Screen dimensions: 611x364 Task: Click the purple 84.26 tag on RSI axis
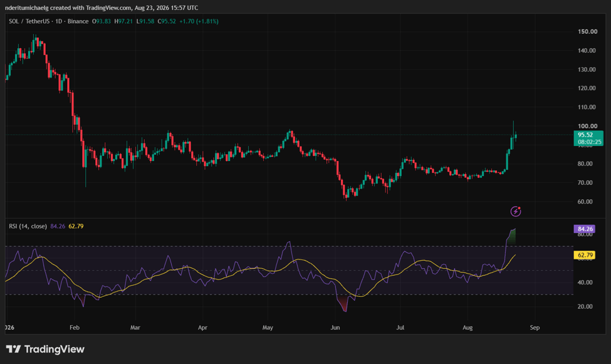(584, 229)
